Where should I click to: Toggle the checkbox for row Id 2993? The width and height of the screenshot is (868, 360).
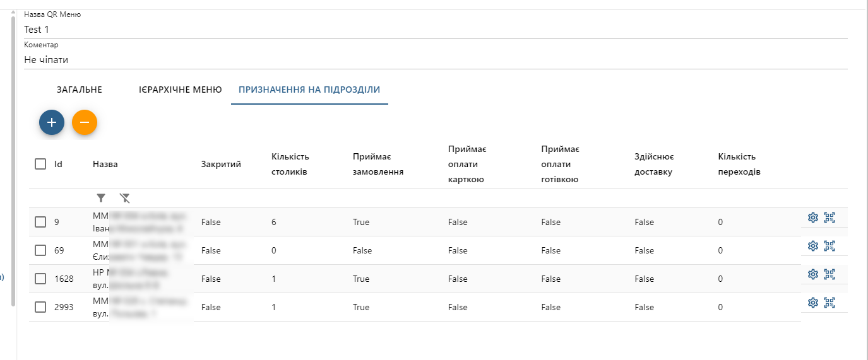click(40, 307)
